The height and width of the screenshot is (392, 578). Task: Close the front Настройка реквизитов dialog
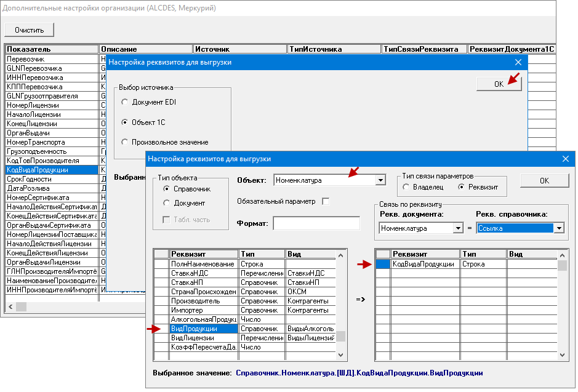click(x=566, y=159)
